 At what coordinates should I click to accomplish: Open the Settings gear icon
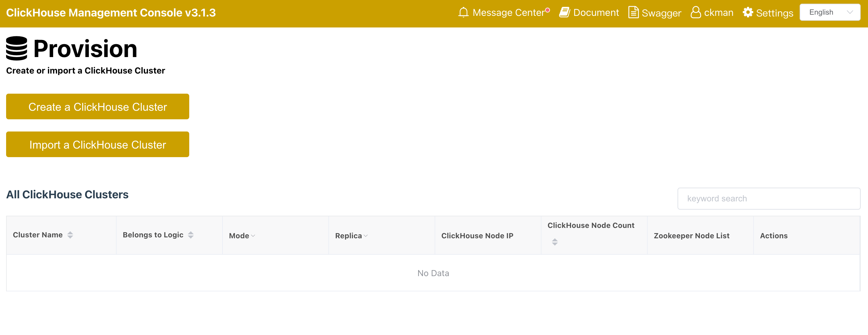(x=748, y=13)
